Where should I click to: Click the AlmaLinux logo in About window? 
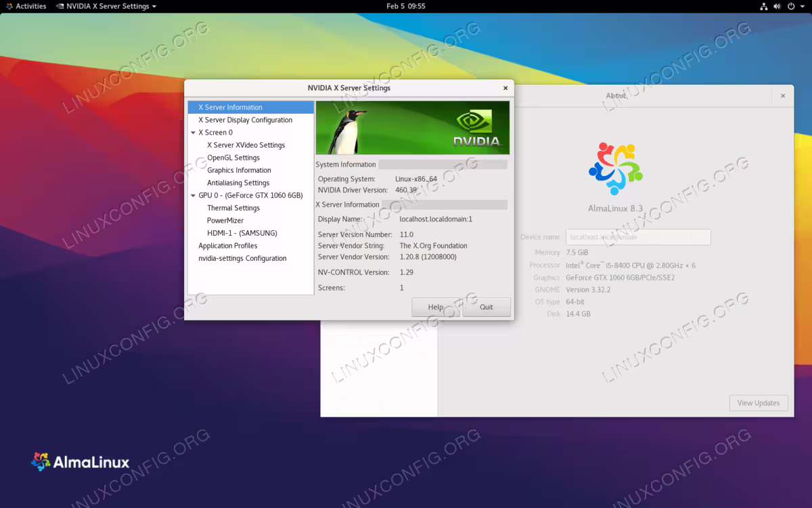[616, 169]
